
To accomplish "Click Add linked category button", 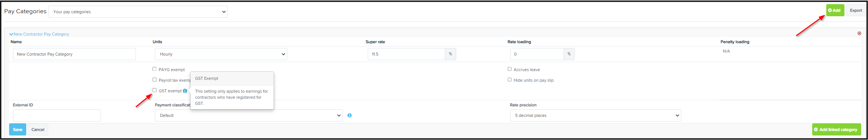I will (x=836, y=129).
